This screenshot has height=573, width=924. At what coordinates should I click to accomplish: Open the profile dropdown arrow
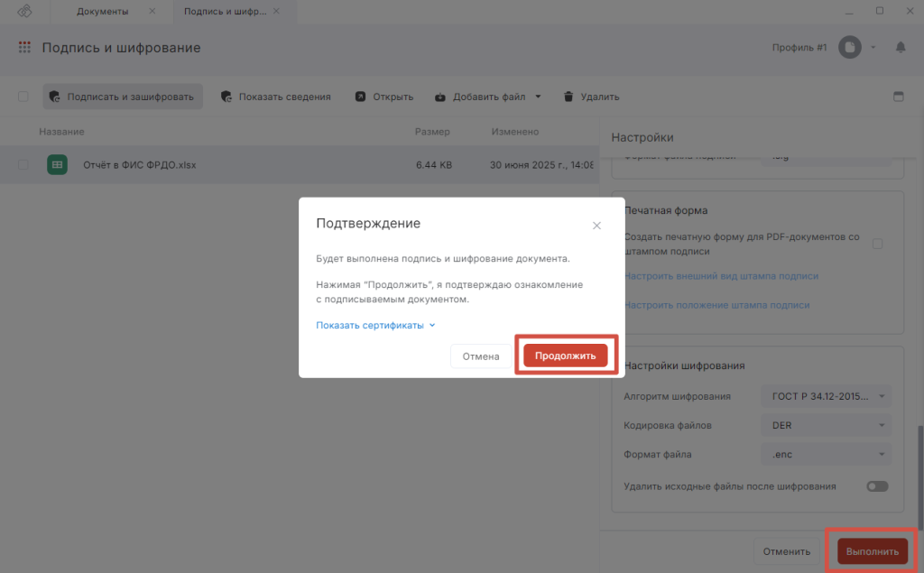873,47
